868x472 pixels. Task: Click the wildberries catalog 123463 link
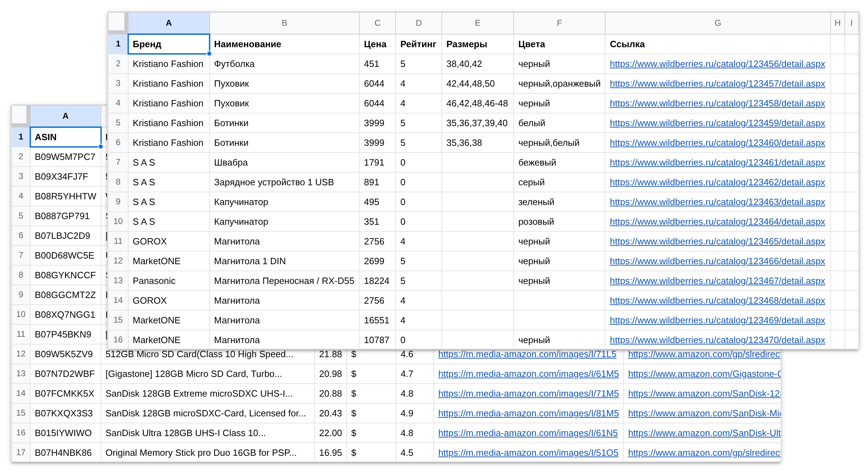click(717, 202)
